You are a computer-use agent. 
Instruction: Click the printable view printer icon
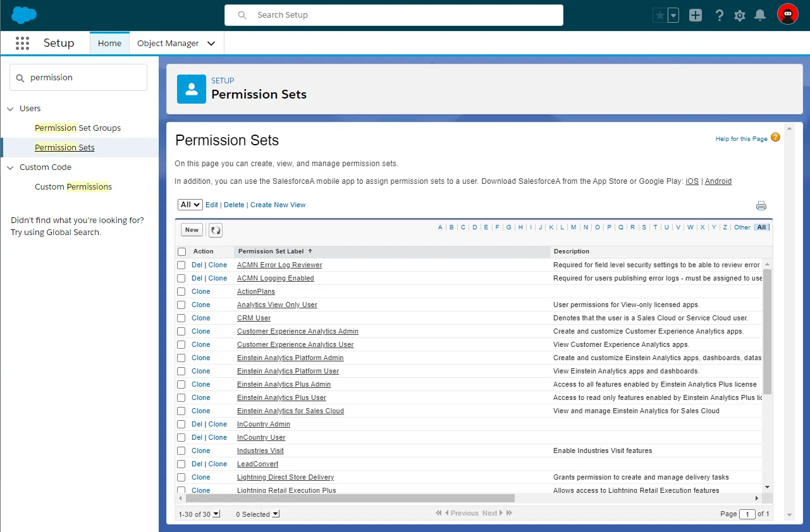[761, 205]
